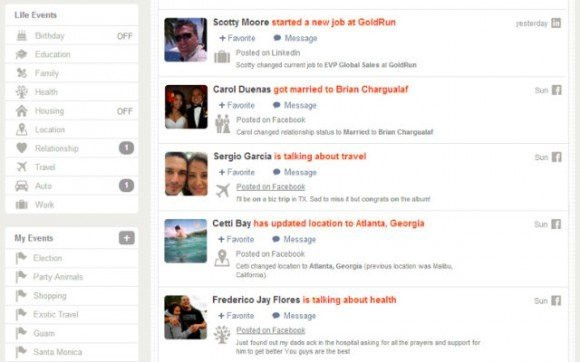Viewport: 580px width, 362px height.
Task: Open the Exotic Travel custom event
Action: (72, 314)
